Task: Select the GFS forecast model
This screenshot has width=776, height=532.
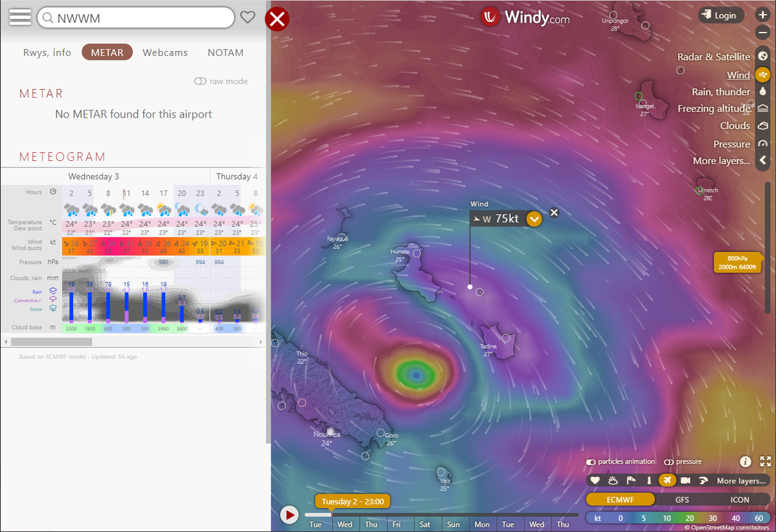Action: click(682, 500)
